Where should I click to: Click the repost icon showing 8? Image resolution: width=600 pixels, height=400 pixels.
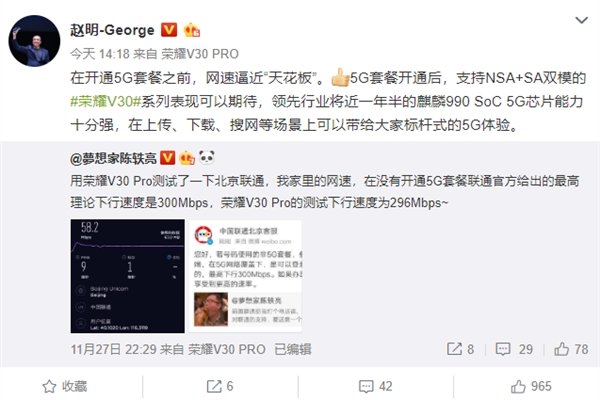pos(461,349)
